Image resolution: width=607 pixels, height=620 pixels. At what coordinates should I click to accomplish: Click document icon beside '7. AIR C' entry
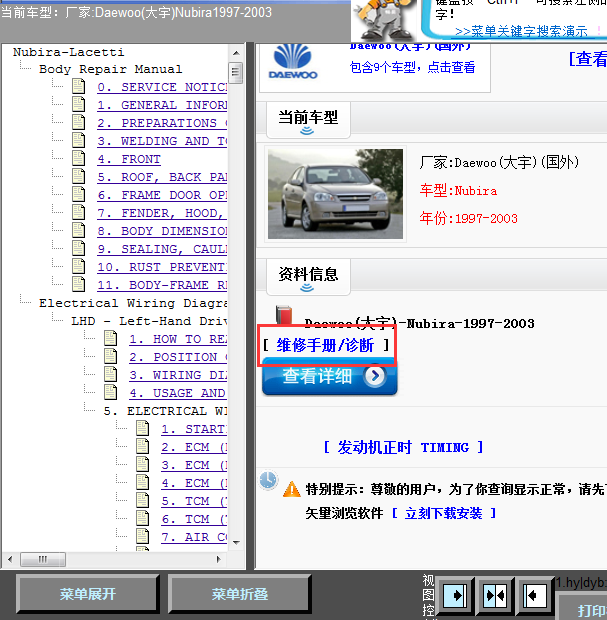142,537
